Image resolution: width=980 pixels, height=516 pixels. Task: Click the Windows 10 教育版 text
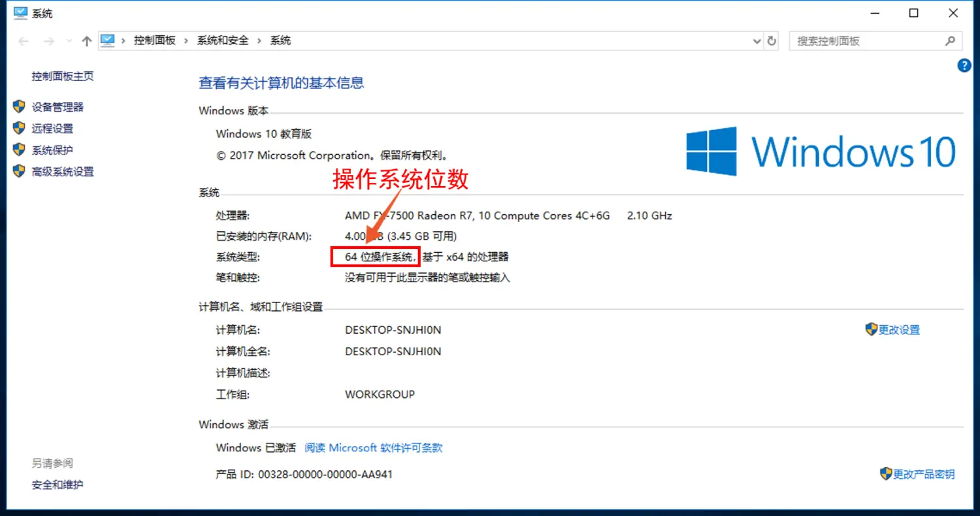pyautogui.click(x=264, y=134)
